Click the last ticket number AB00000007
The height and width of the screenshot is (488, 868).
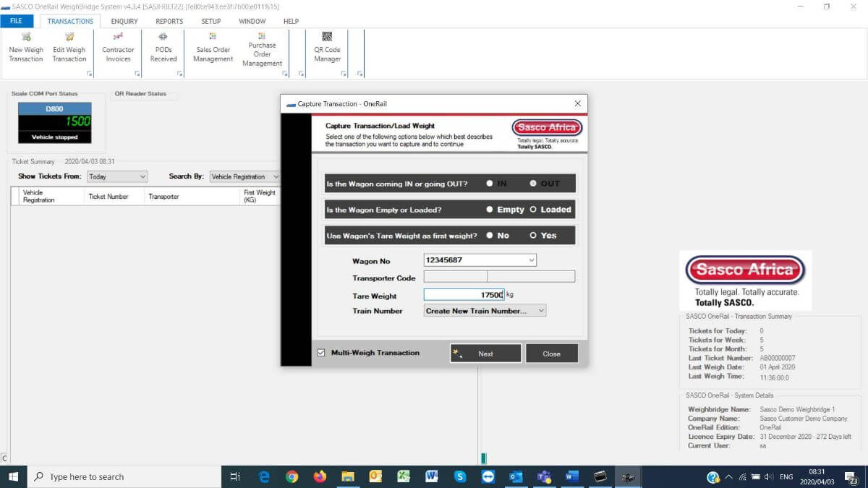pyautogui.click(x=780, y=358)
